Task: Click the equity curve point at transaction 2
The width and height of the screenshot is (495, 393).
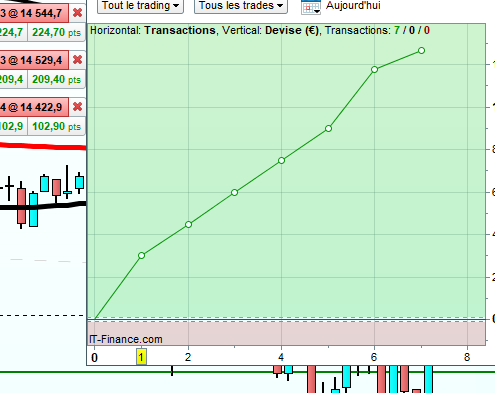Action: (188, 225)
